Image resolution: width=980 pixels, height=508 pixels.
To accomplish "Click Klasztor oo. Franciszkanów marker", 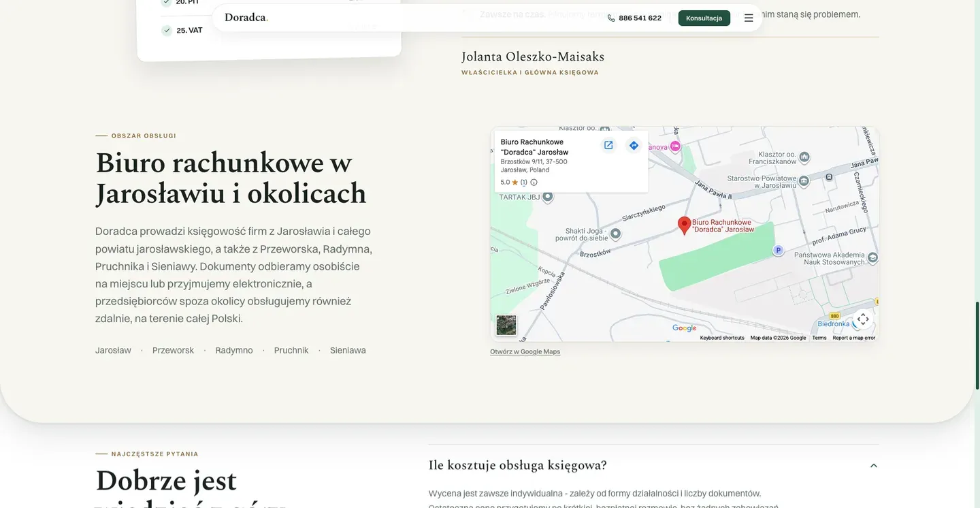I will point(804,157).
